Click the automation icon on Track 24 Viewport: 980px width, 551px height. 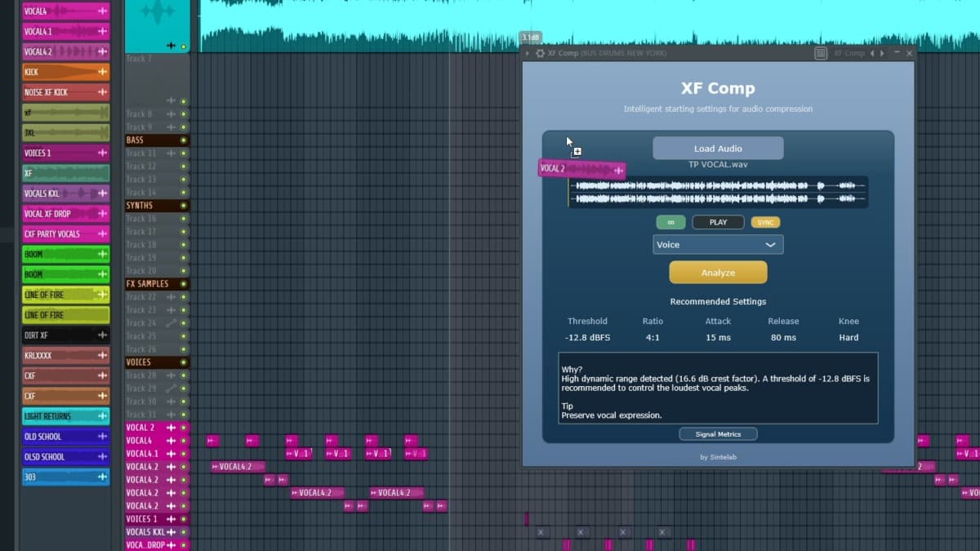[x=171, y=323]
